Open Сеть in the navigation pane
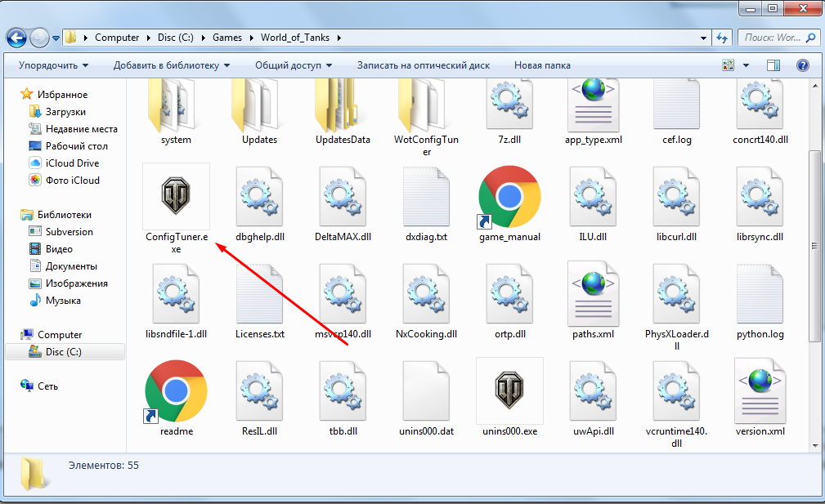 click(39, 386)
